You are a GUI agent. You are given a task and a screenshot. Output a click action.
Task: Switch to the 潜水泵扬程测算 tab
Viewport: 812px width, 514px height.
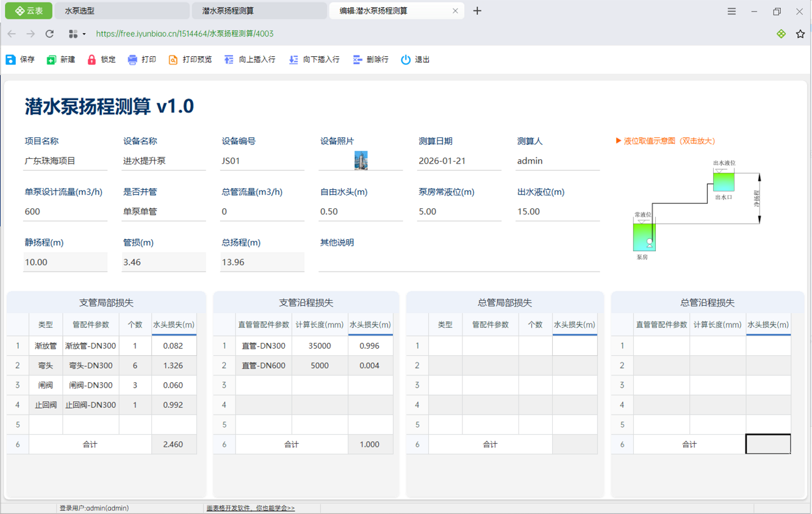tap(259, 11)
